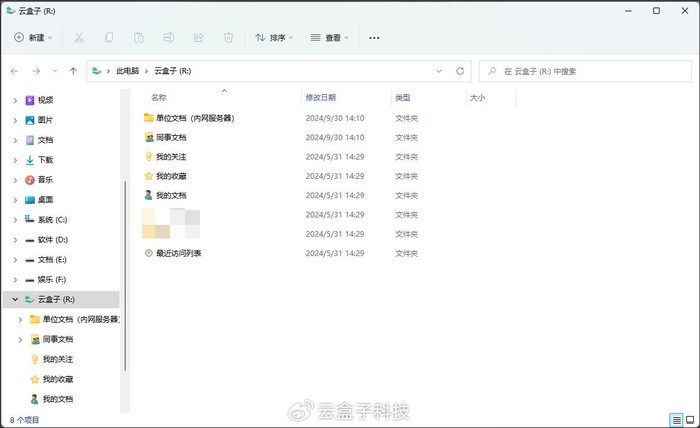The image size is (700, 428).
Task: Maximize the 云盒子 (R:) window
Action: [656, 11]
